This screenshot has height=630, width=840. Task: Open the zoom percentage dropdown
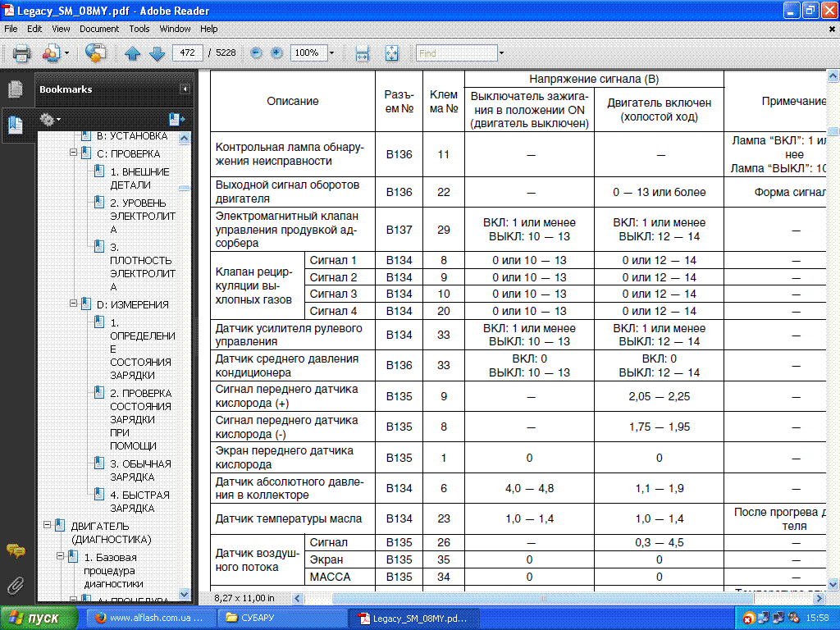pos(331,53)
